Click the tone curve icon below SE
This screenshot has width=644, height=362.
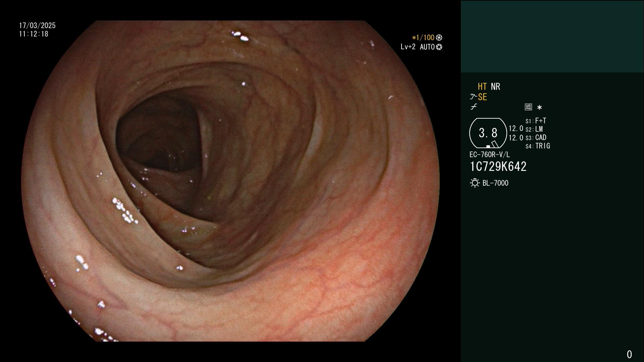(x=474, y=107)
